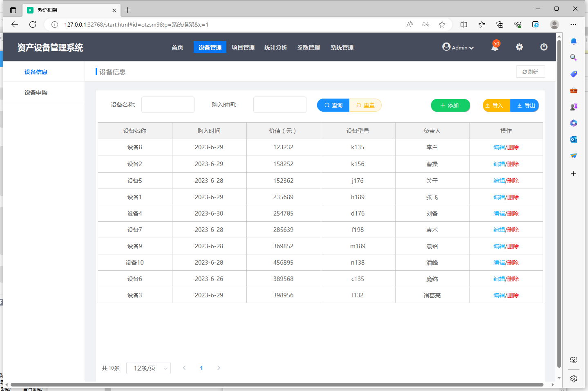This screenshot has height=391, width=588.
Task: Click 编辑 for 设备8 row
Action: tap(499, 147)
